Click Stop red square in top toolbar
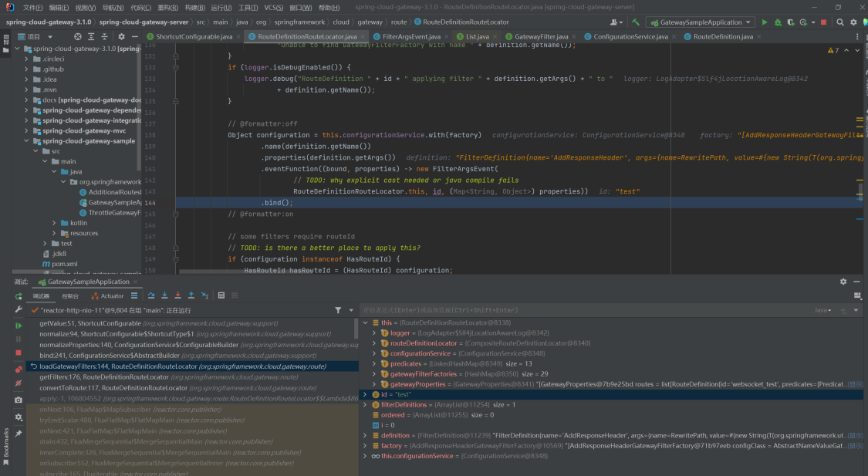 tap(824, 22)
